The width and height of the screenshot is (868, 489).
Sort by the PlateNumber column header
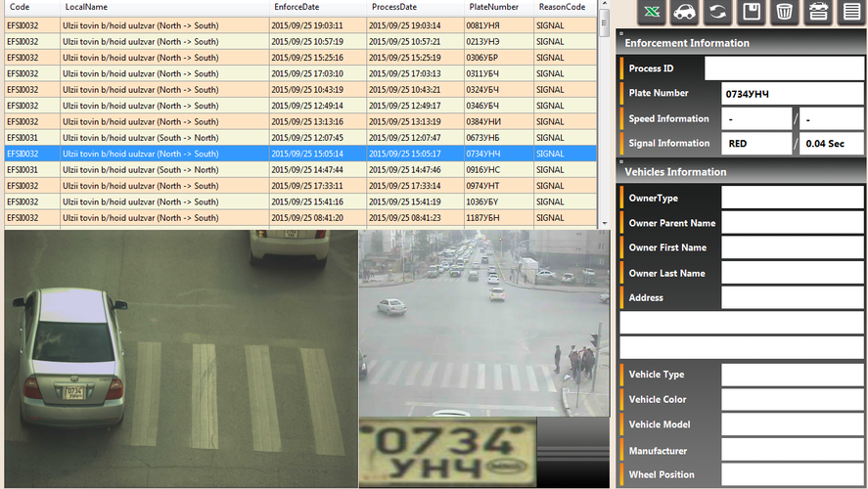click(x=492, y=7)
